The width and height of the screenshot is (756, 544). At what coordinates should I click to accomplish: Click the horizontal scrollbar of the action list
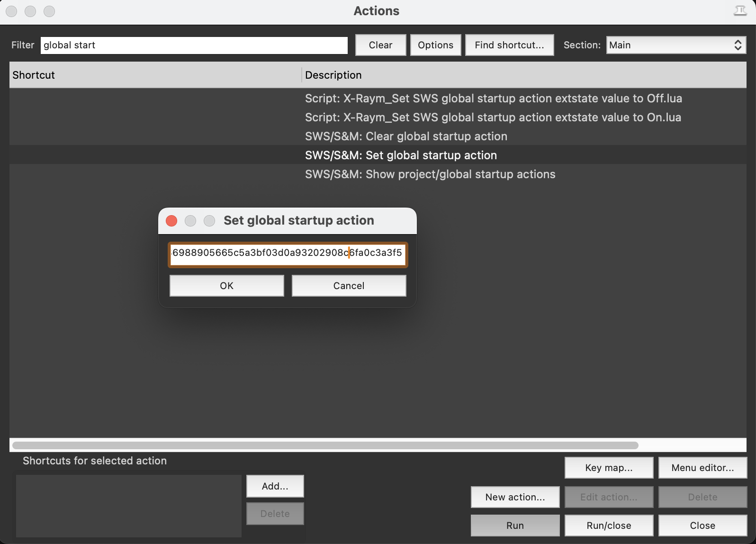click(x=325, y=445)
